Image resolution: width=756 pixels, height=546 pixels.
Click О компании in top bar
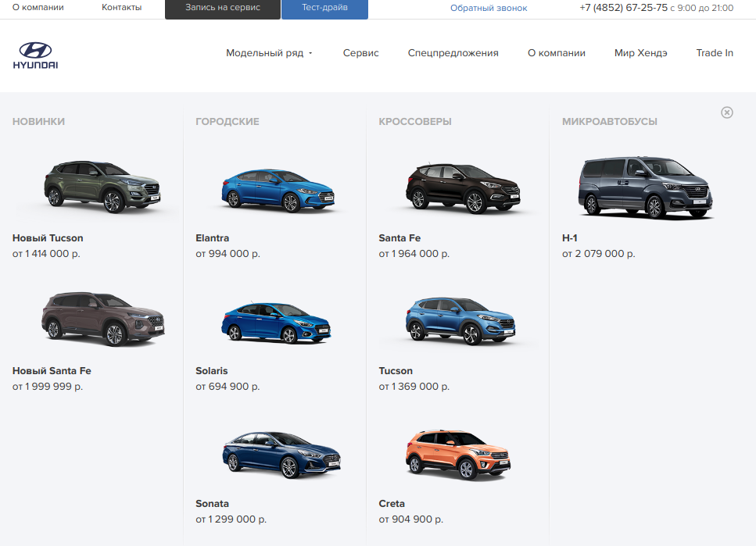(38, 7)
